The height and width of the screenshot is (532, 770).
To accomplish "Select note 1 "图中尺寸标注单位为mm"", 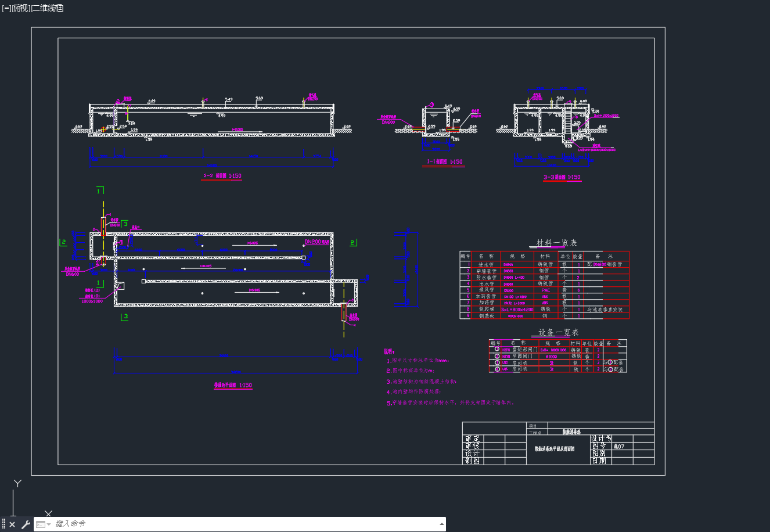I will tap(417, 361).
